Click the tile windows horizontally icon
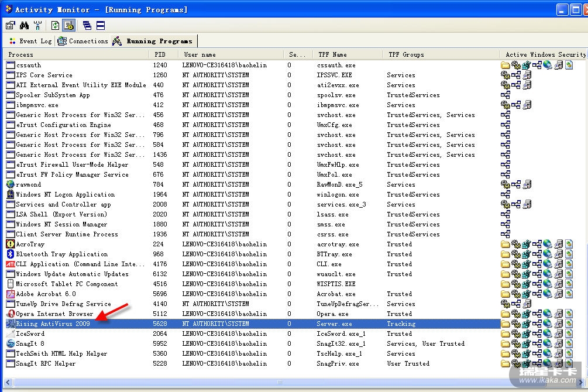This screenshot has width=588, height=392. pos(101,26)
